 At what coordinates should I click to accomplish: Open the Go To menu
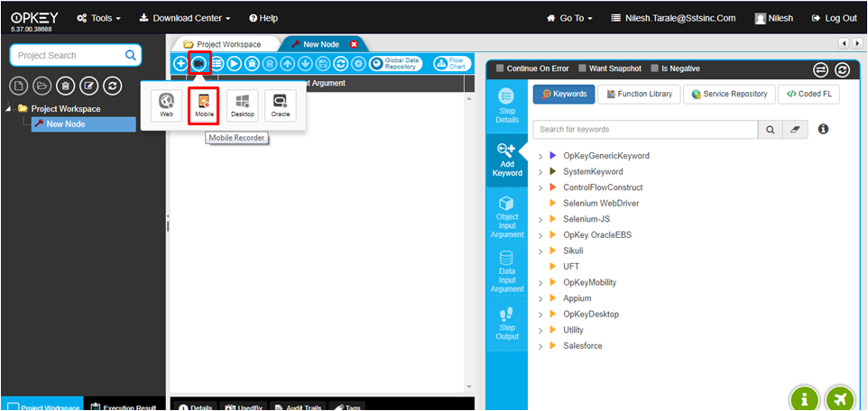[x=569, y=18]
